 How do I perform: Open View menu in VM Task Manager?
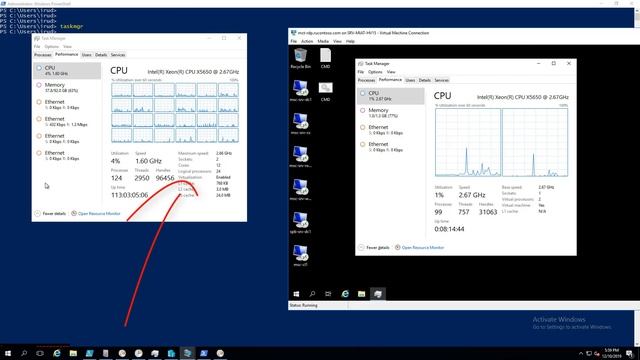[x=391, y=72]
